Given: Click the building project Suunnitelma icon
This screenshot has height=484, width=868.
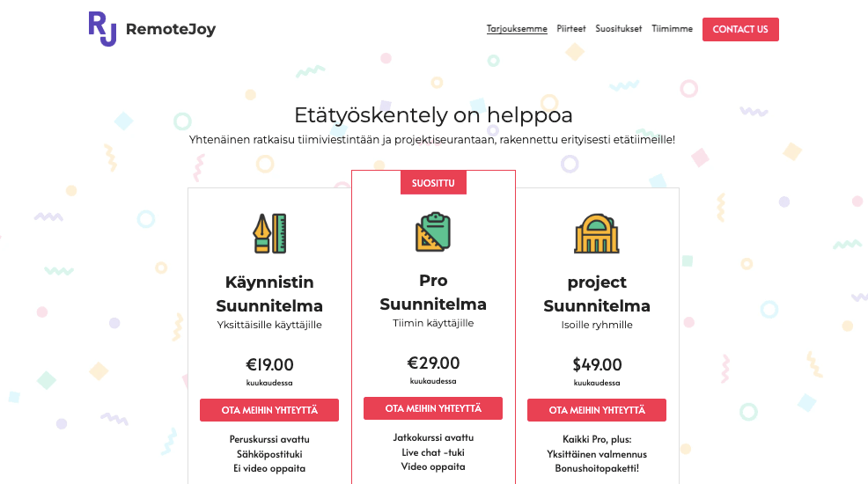Looking at the screenshot, I should (x=597, y=233).
